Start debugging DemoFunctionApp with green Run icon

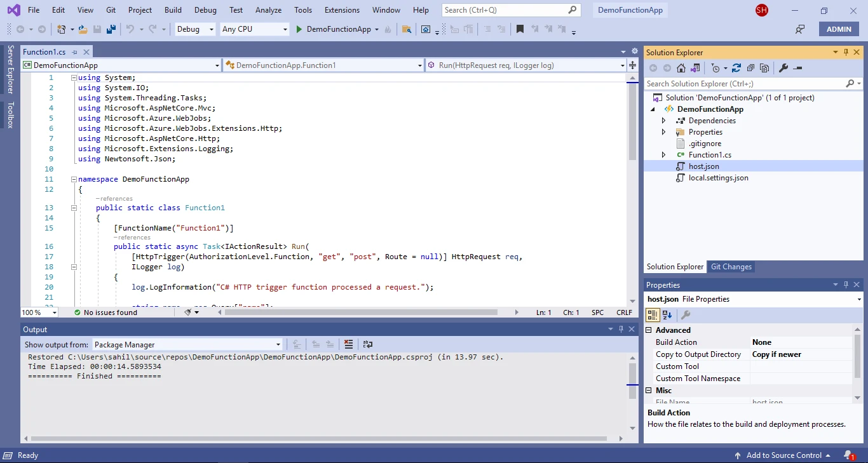click(299, 29)
